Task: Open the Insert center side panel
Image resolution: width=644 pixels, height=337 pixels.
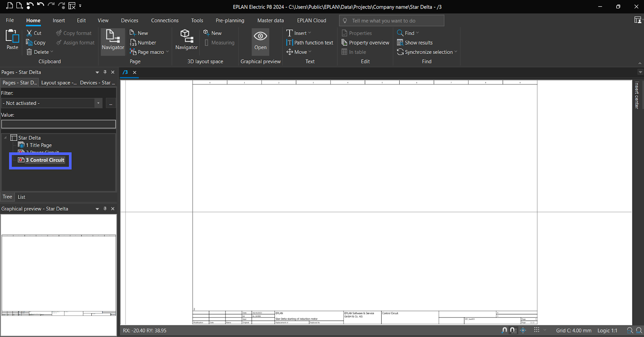Action: 637,95
